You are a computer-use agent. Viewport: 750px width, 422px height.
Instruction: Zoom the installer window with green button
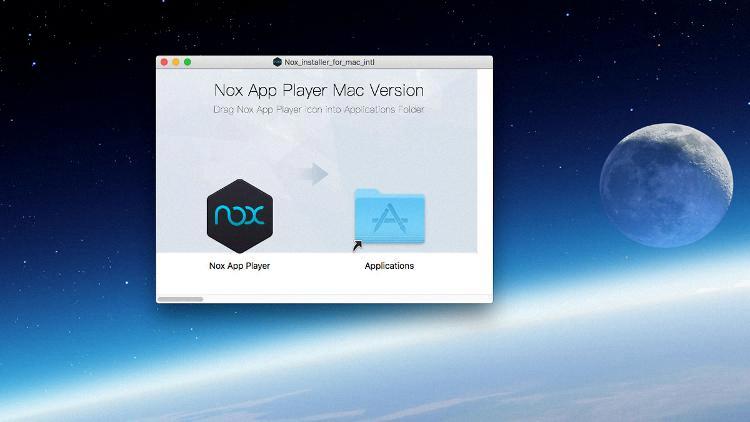pos(187,62)
